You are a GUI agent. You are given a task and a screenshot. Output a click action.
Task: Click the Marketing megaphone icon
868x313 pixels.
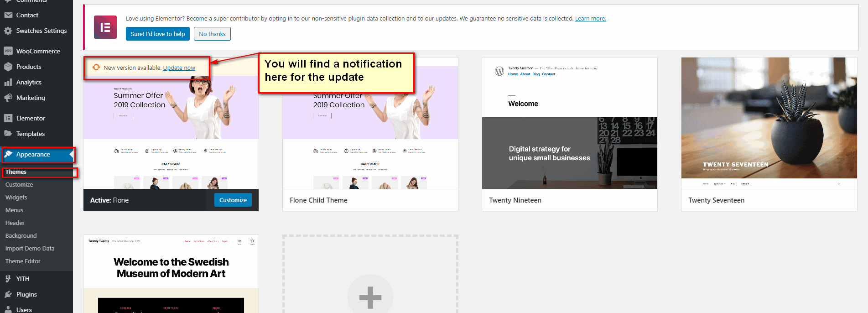point(8,98)
